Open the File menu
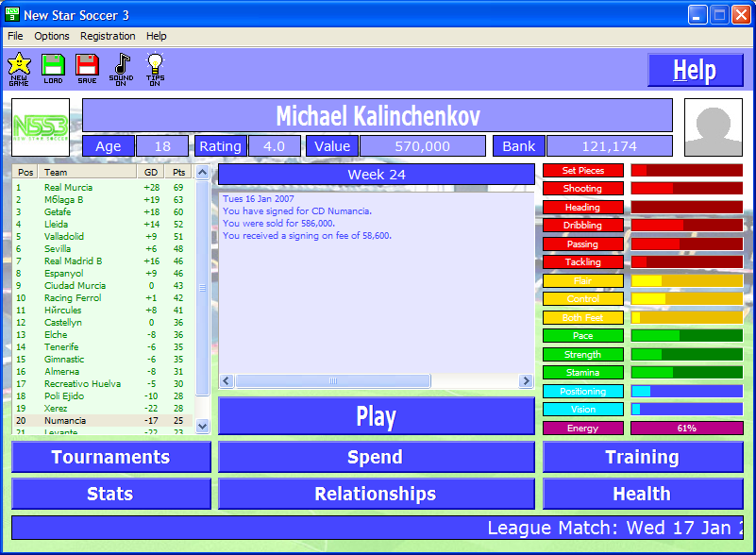 coord(15,36)
